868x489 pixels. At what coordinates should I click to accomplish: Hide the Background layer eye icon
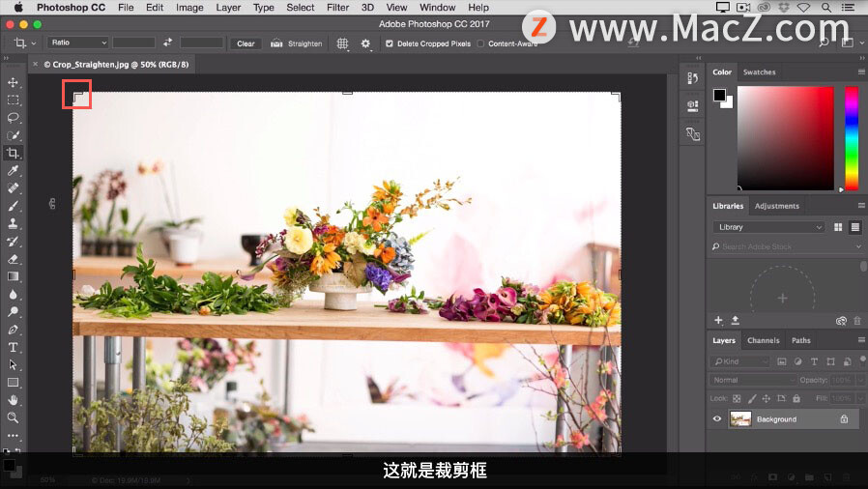tap(717, 418)
